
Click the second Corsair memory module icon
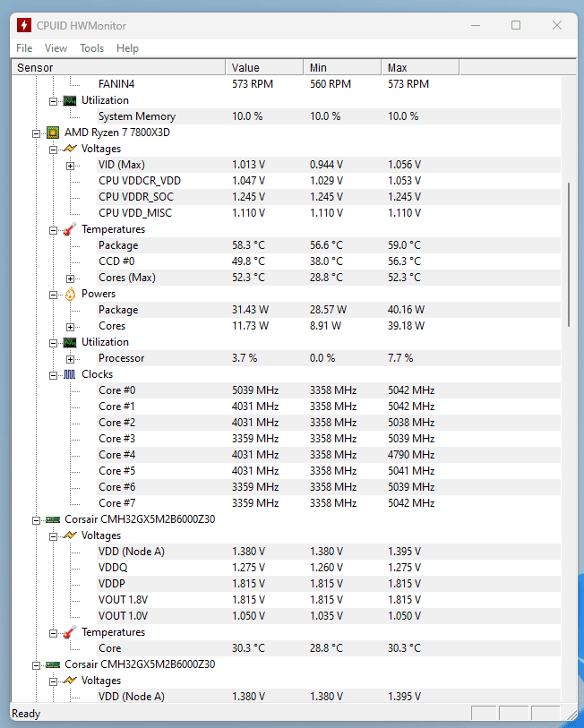pos(53,664)
